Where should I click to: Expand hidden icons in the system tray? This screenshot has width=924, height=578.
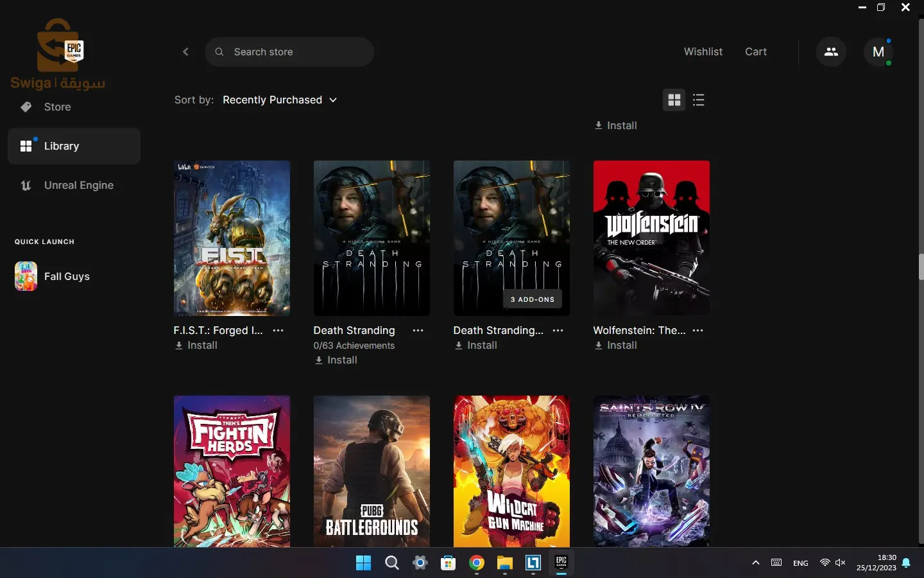coord(756,563)
